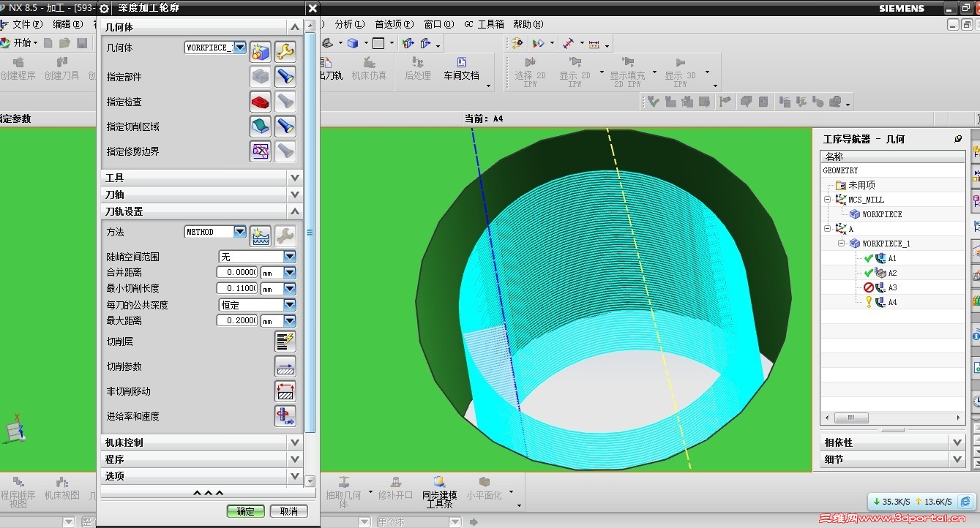Click the 最大距离 input field
This screenshot has height=528, width=980.
(x=237, y=321)
